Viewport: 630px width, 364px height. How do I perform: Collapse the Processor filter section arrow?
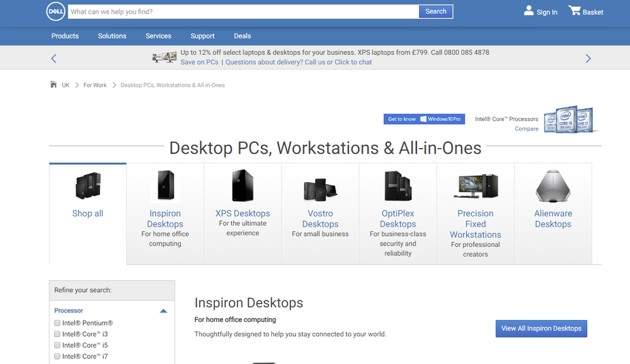(x=163, y=311)
